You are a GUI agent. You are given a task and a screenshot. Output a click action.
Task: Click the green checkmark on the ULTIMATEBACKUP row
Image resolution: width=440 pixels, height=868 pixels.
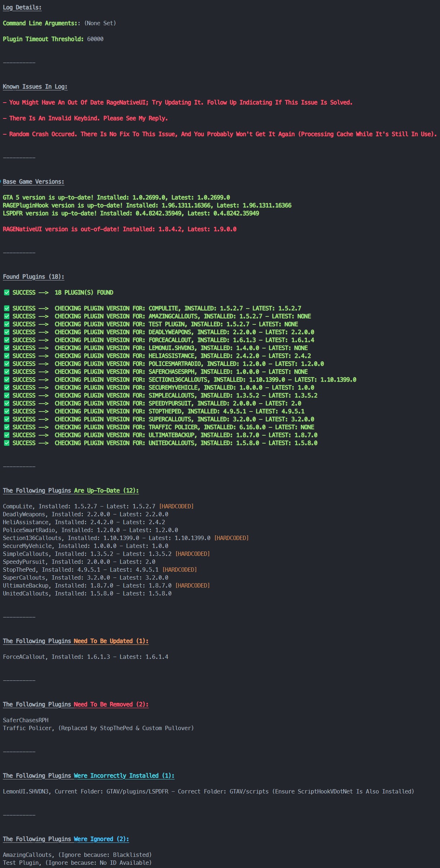click(6, 435)
